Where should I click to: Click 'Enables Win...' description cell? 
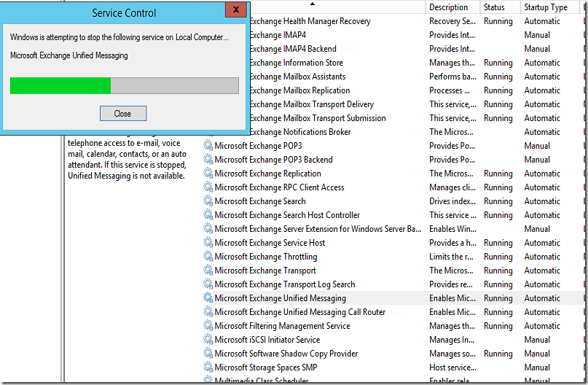[x=452, y=229]
